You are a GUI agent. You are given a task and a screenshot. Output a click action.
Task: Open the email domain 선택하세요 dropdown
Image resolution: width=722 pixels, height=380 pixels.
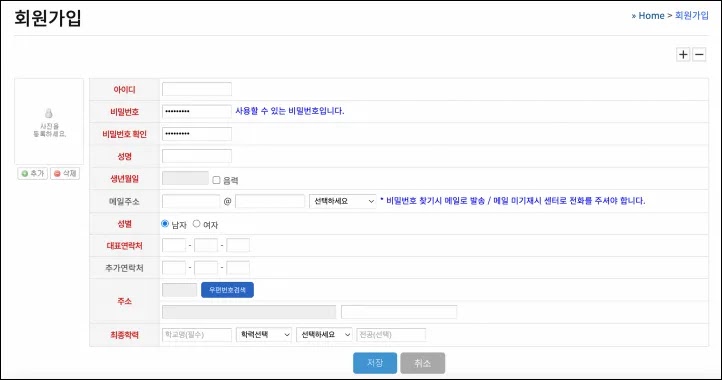343,201
